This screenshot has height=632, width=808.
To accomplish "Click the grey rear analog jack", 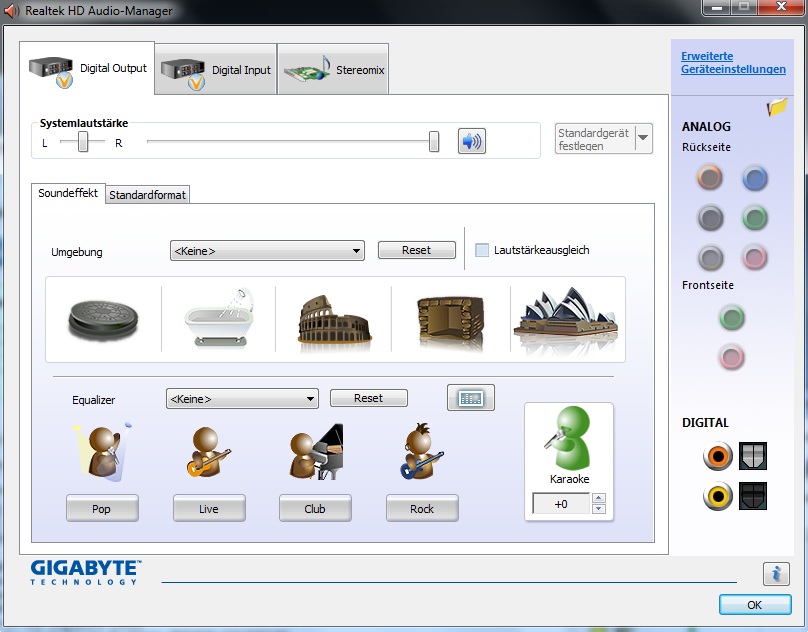I will pyautogui.click(x=711, y=258).
